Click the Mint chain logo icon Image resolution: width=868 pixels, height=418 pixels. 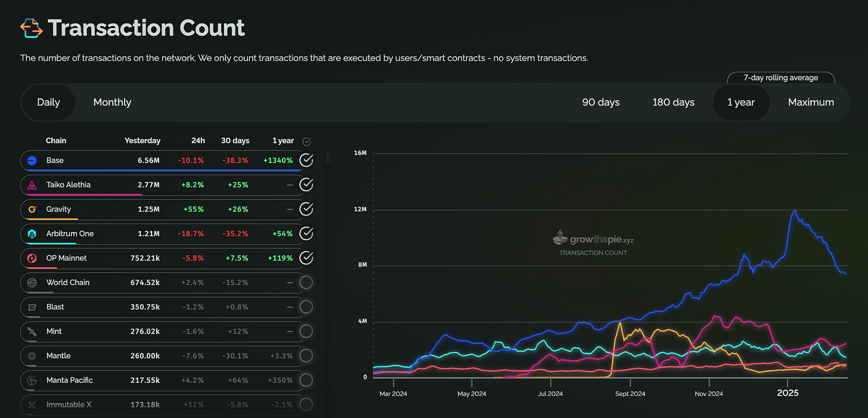pos(32,332)
